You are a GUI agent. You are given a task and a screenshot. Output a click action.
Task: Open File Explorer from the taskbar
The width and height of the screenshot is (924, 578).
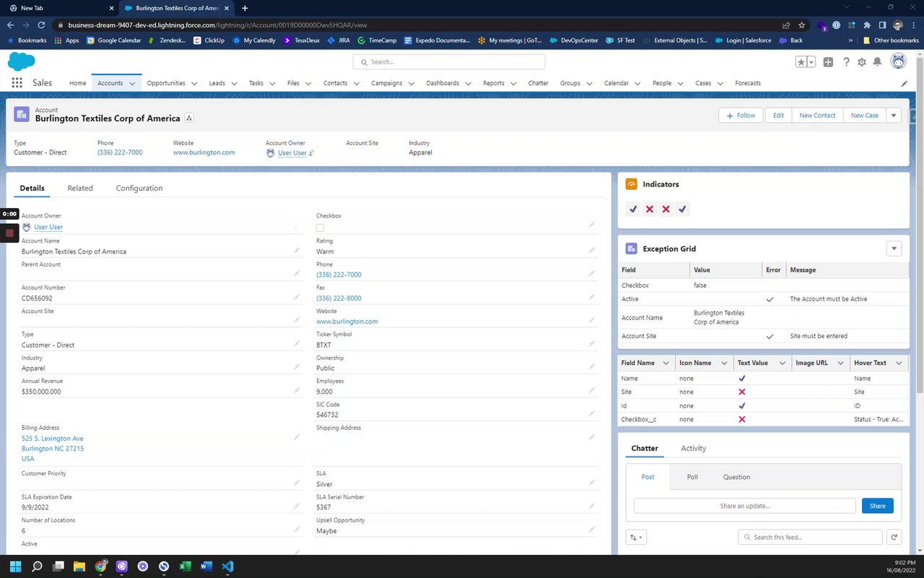pyautogui.click(x=79, y=566)
